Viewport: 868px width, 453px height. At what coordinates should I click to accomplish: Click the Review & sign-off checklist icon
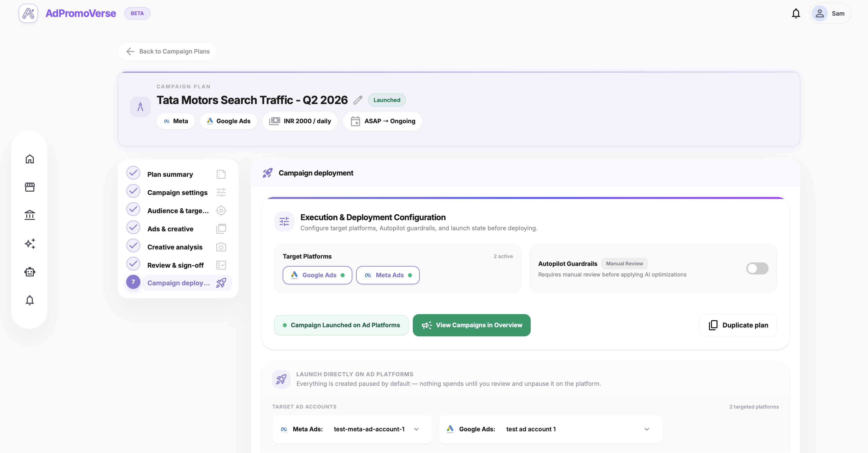click(x=221, y=265)
